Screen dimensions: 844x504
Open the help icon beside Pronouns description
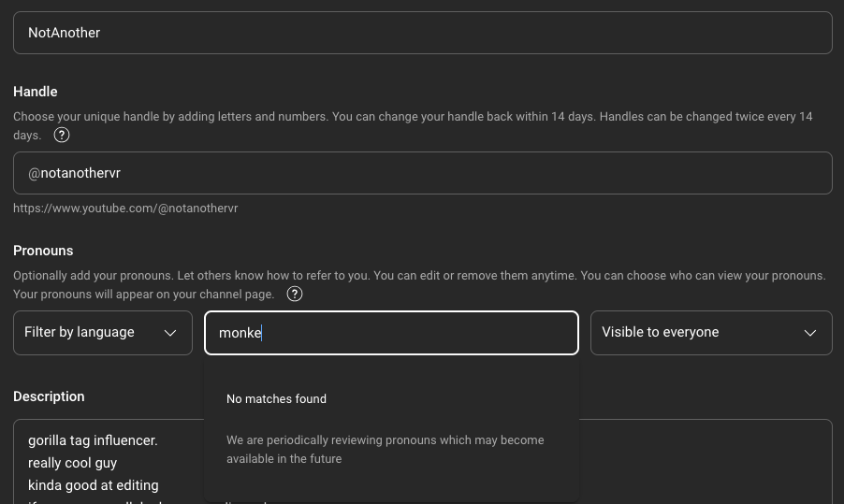click(295, 295)
